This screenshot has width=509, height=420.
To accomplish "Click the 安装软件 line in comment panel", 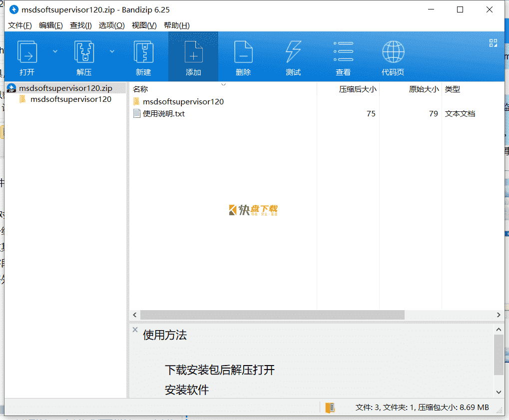I will (x=187, y=390).
